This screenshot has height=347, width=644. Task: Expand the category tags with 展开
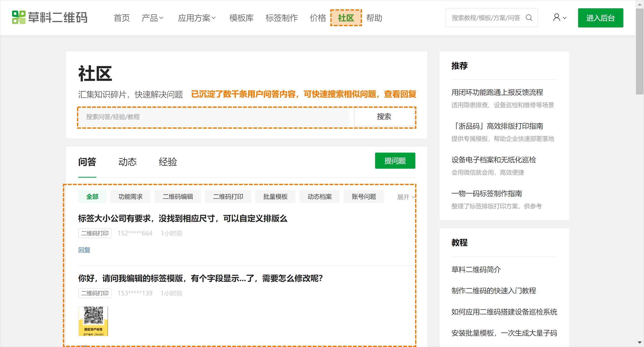(x=406, y=197)
